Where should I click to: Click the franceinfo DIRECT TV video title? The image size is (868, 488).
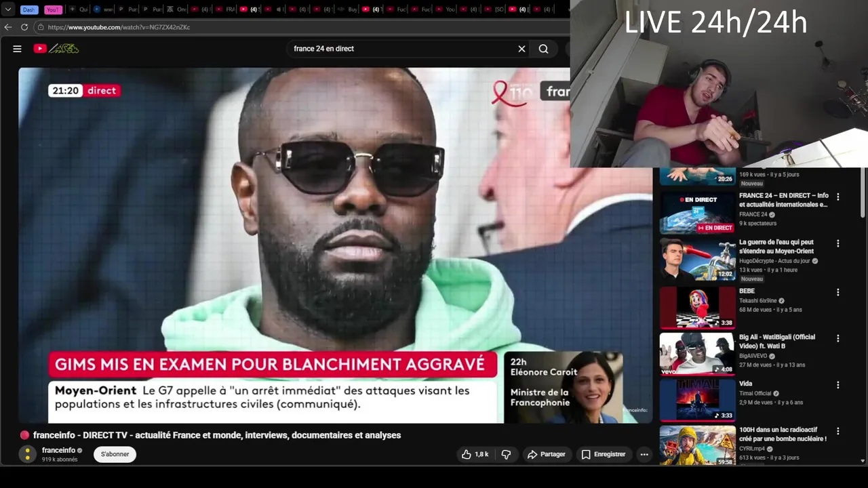(217, 435)
